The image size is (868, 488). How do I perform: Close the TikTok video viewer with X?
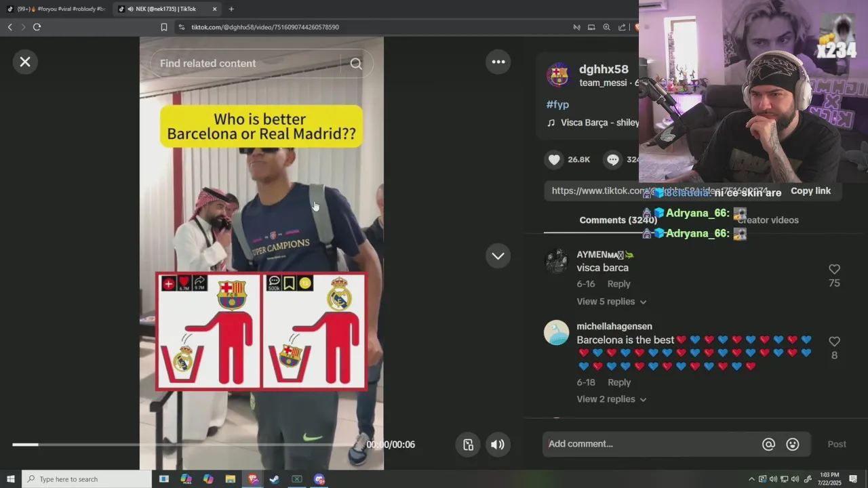point(25,62)
